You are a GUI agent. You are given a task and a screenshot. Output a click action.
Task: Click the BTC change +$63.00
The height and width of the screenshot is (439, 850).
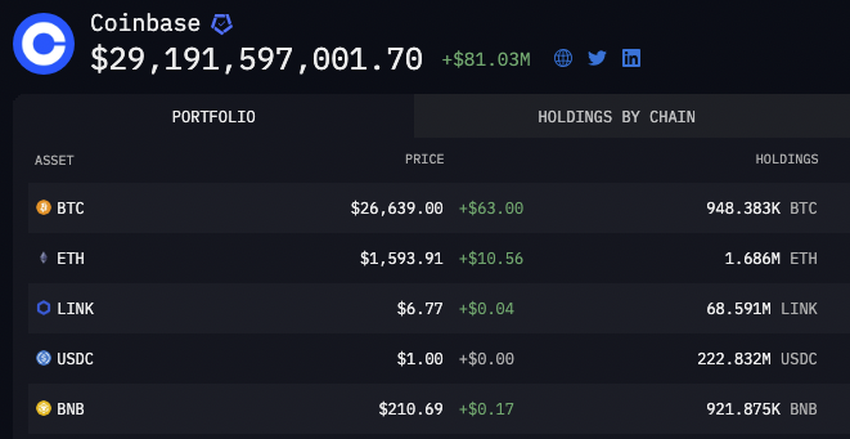pos(491,208)
